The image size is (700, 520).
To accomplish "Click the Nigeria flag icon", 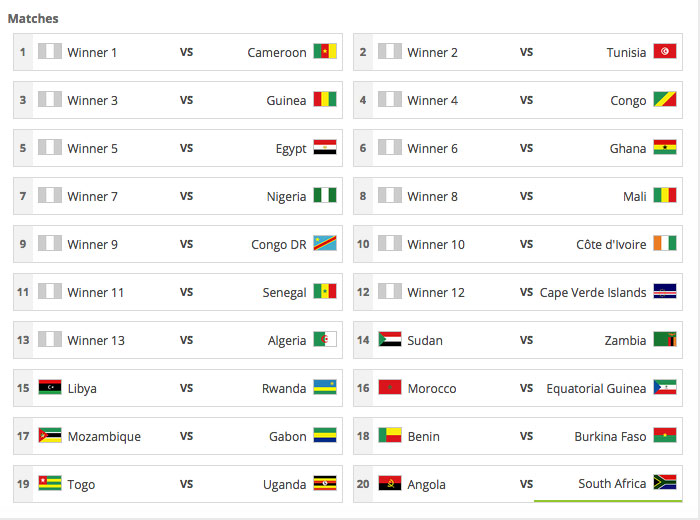I will (324, 196).
